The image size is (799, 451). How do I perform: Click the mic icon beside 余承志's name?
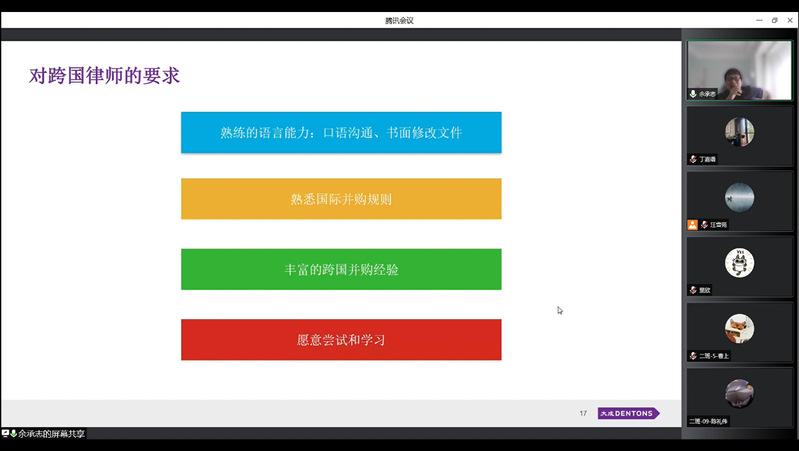(x=693, y=94)
